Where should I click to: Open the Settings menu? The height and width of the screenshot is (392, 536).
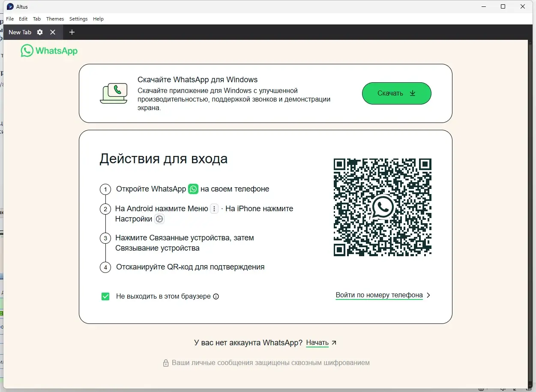tap(78, 19)
